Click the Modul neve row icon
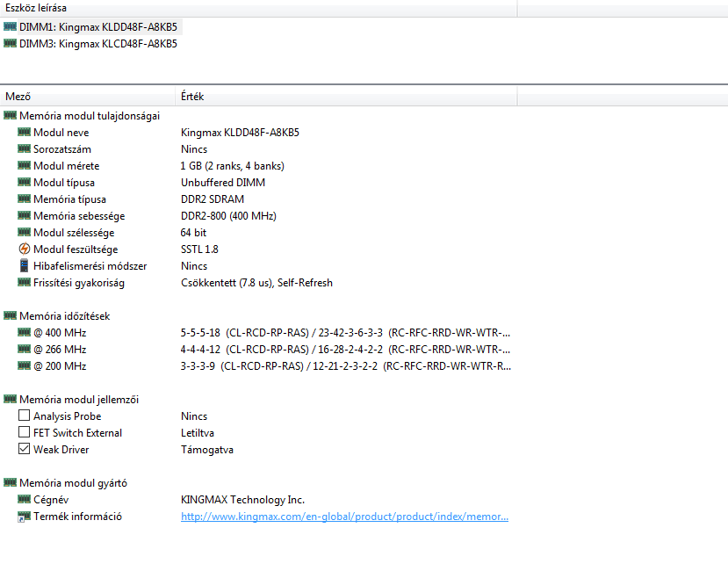The height and width of the screenshot is (571, 728). pos(24,132)
